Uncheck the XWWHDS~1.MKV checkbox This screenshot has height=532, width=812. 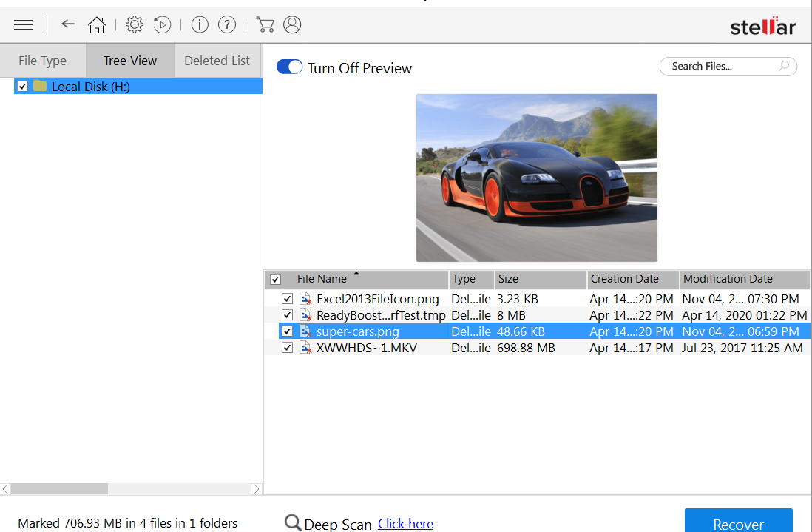(288, 348)
